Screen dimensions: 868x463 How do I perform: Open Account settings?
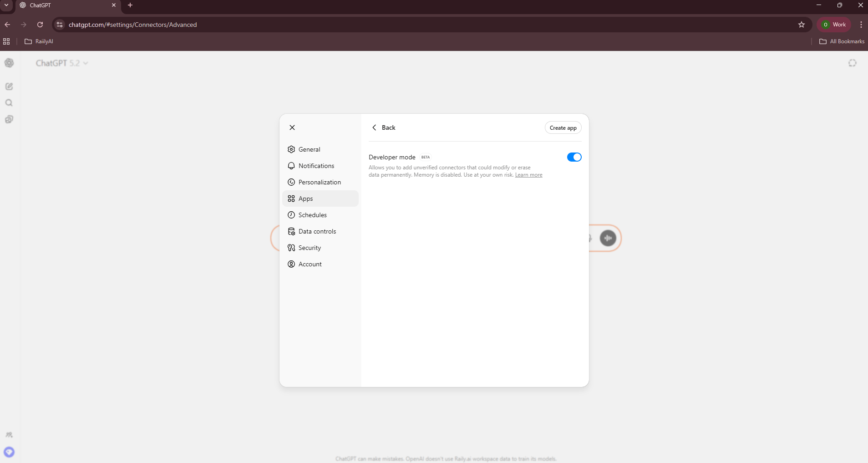coord(320,264)
